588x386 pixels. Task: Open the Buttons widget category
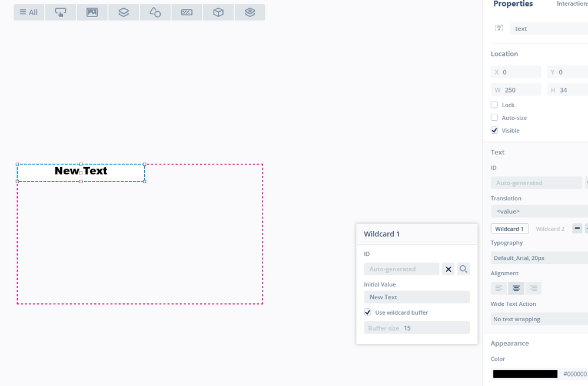point(61,12)
